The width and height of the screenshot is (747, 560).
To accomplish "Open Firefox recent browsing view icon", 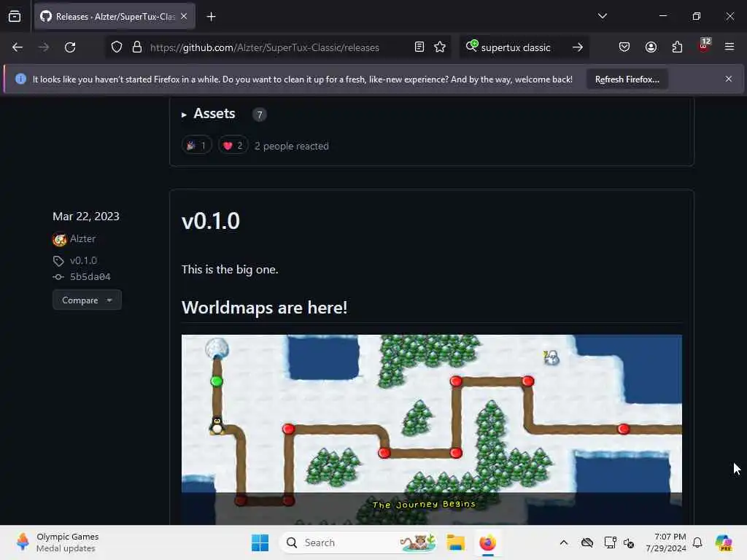I will [15, 16].
